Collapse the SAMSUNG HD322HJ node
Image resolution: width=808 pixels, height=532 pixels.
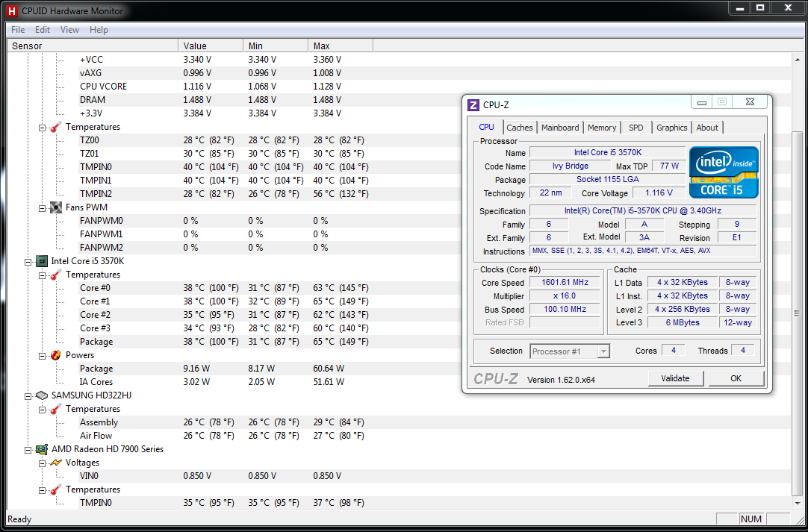[28, 395]
